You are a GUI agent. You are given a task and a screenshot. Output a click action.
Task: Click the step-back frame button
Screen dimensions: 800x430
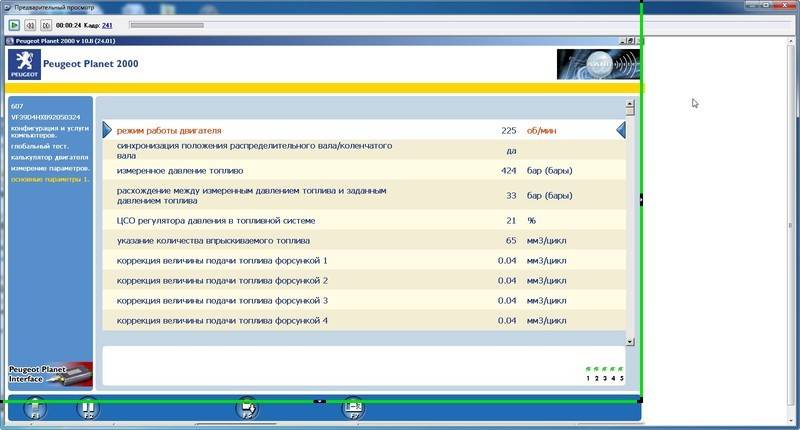click(x=30, y=24)
